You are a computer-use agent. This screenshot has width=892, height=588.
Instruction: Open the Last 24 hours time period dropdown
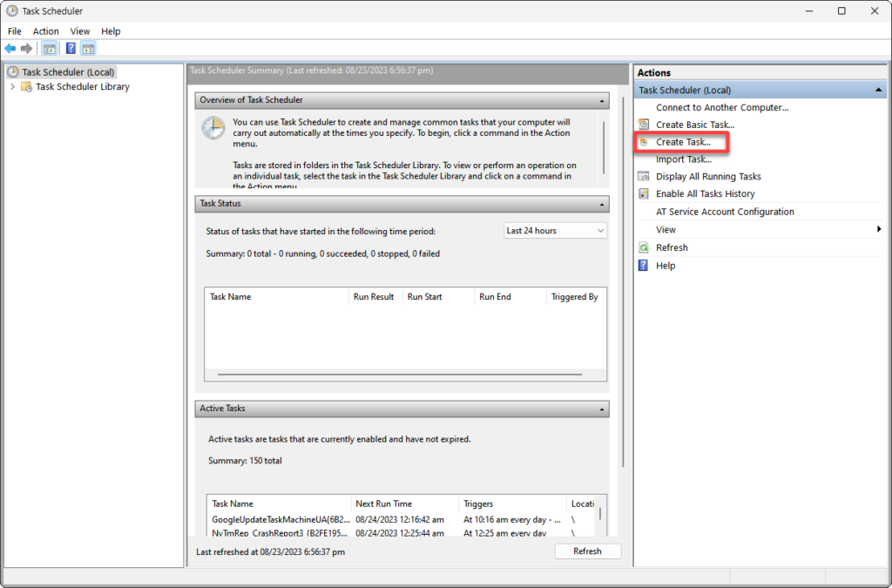tap(556, 231)
